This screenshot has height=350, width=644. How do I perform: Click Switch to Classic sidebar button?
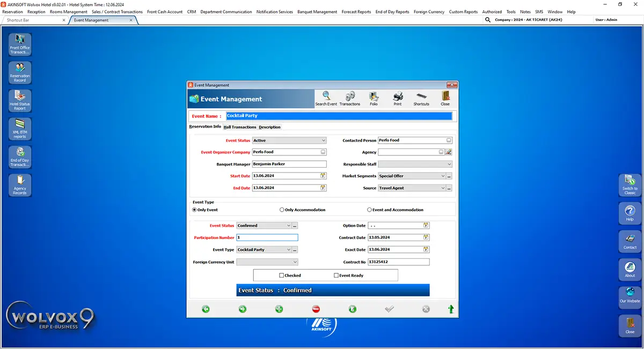point(630,185)
